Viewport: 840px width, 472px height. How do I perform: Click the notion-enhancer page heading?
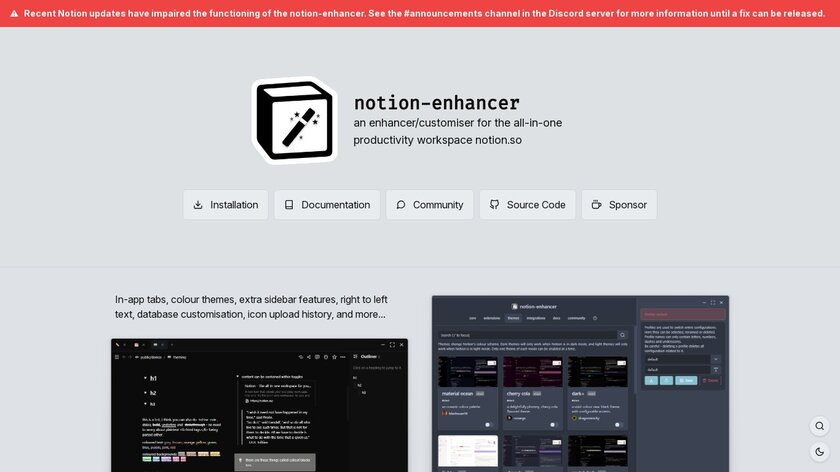(x=437, y=102)
